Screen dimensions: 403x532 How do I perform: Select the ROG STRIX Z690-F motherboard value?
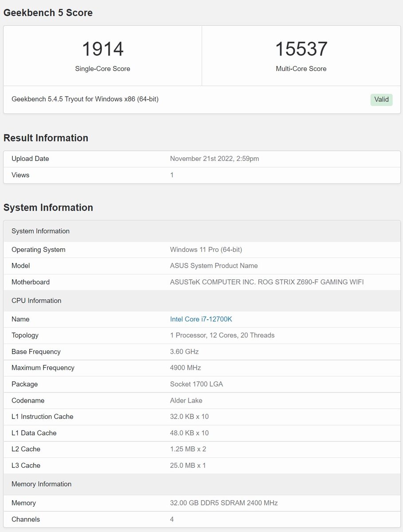pyautogui.click(x=267, y=282)
